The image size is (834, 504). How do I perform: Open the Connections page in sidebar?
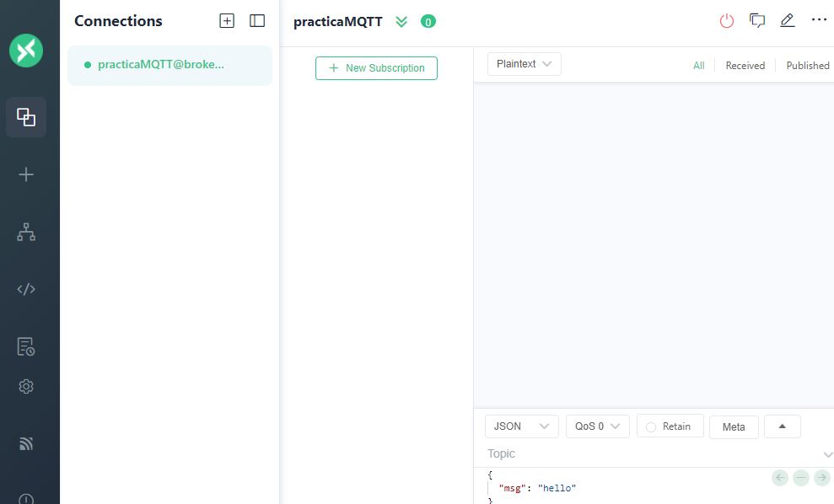click(26, 117)
